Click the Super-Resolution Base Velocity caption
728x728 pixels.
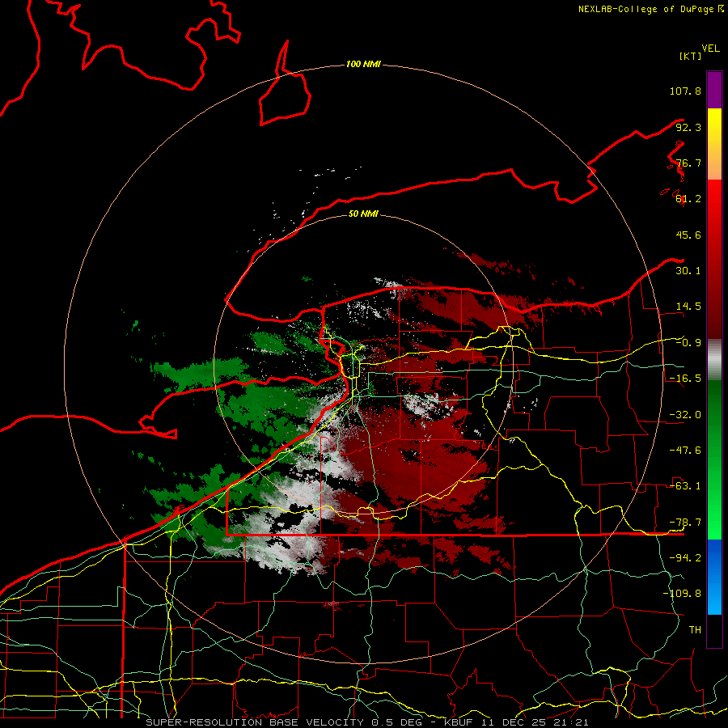367,722
